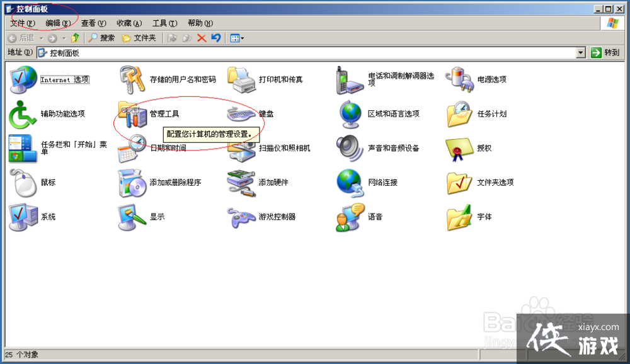Image resolution: width=630 pixels, height=364 pixels.
Task: Open the 鼠标 mouse settings
Action: point(50,182)
